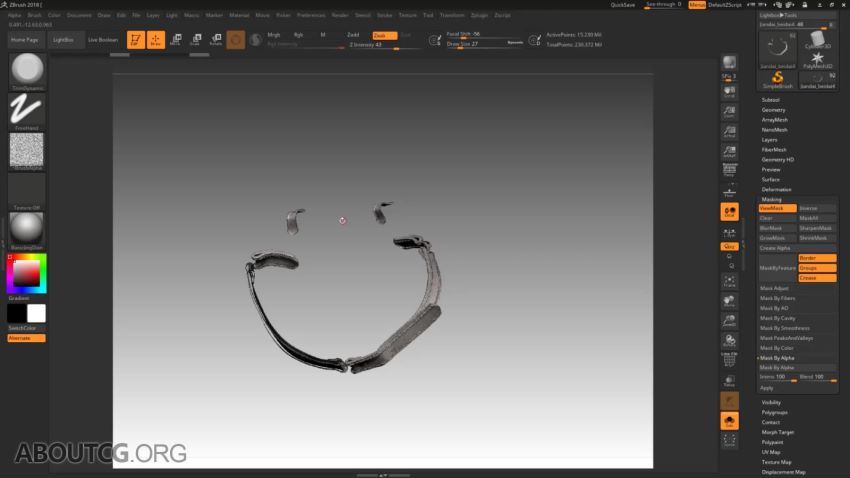Expand the Deformation section

777,190
